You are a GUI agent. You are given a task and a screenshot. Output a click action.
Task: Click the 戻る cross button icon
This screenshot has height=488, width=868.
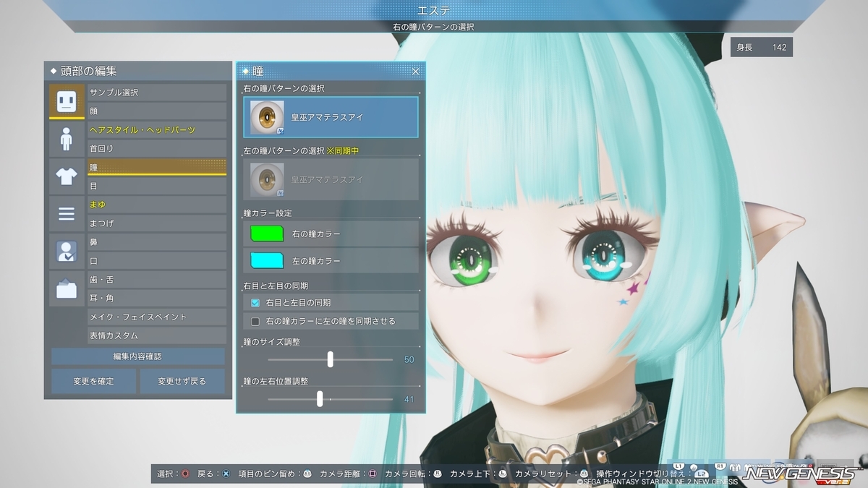(x=226, y=474)
